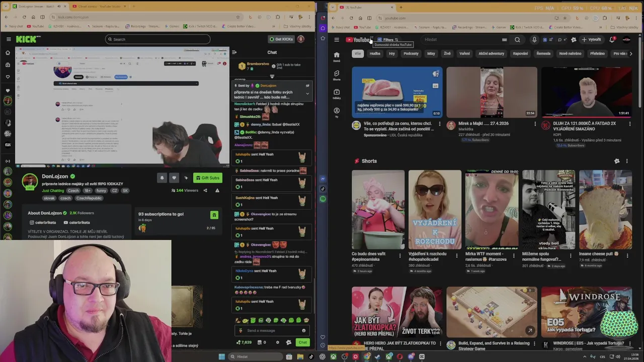Open the Windows Start menu

tap(221, 356)
